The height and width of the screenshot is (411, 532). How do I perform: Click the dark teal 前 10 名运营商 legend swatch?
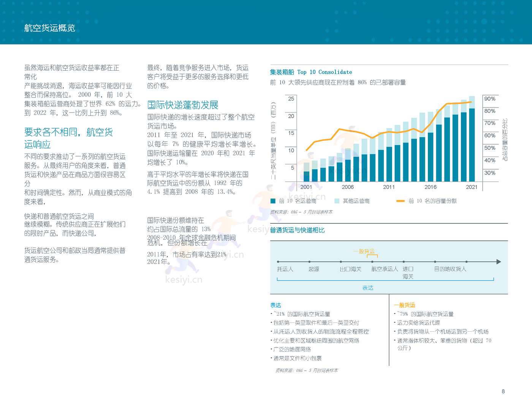[x=272, y=201]
